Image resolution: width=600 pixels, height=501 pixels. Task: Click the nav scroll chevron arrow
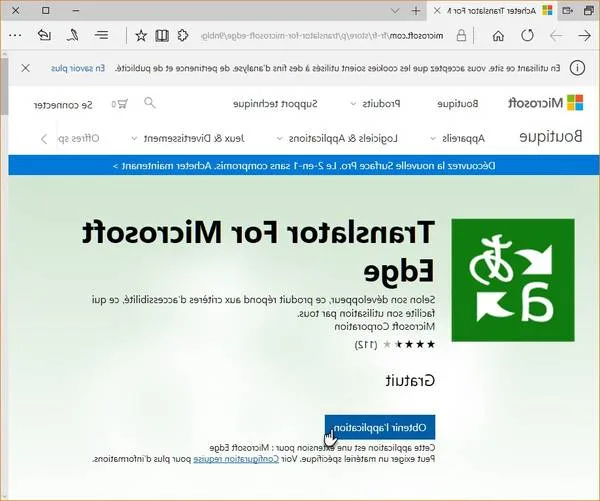[x=44, y=139]
